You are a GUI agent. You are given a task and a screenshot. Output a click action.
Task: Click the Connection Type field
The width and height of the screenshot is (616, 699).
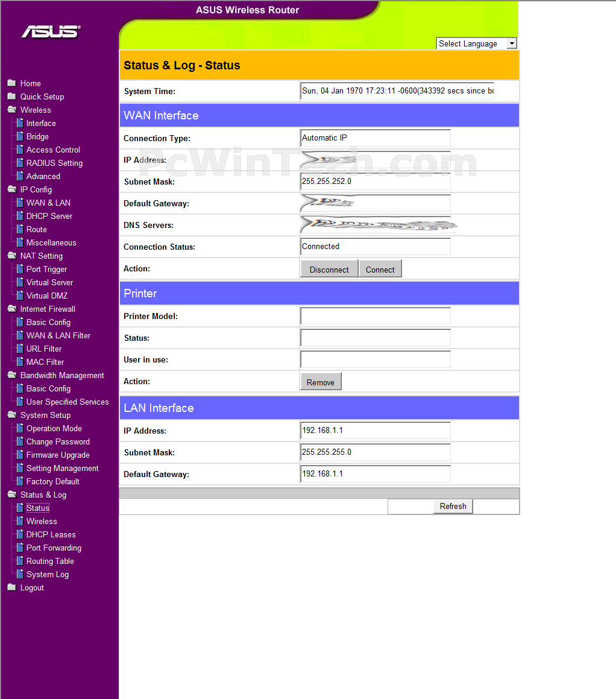(x=376, y=138)
